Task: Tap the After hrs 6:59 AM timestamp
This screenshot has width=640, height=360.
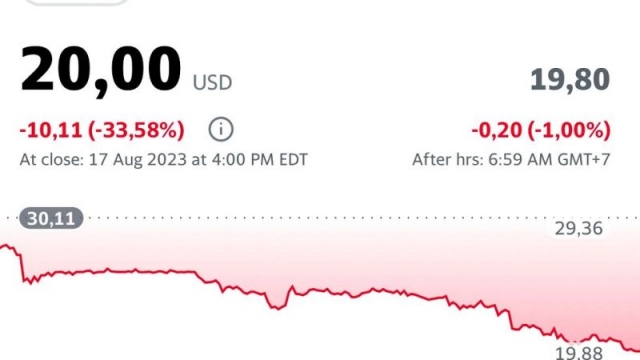Action: [511, 159]
